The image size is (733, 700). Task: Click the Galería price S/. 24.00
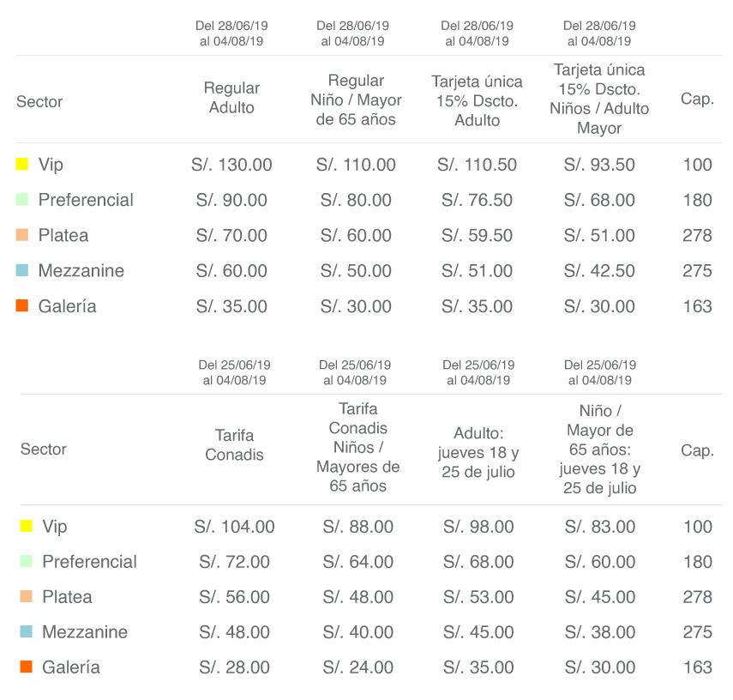[x=358, y=667]
